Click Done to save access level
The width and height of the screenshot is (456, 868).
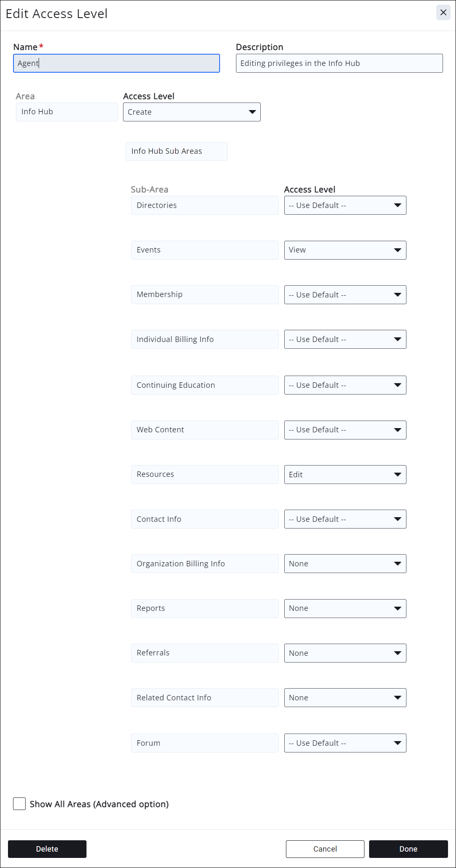point(408,849)
